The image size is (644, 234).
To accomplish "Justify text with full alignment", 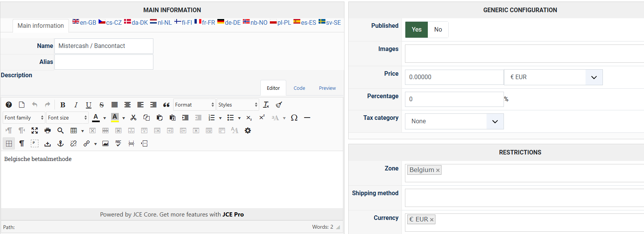I will [x=115, y=105].
